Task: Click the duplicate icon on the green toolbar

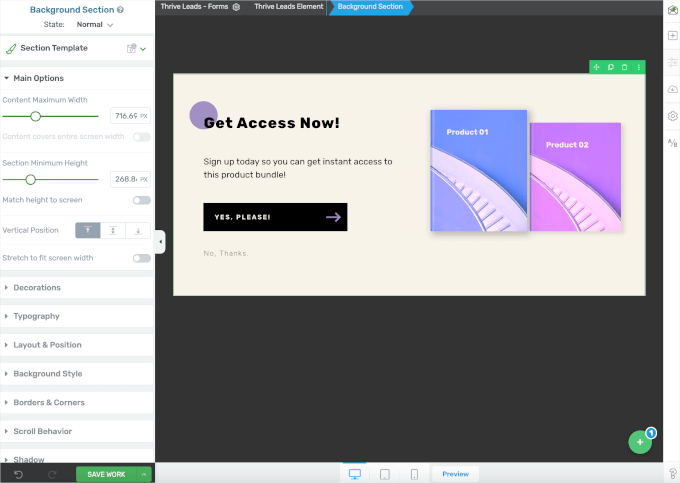Action: click(x=611, y=67)
